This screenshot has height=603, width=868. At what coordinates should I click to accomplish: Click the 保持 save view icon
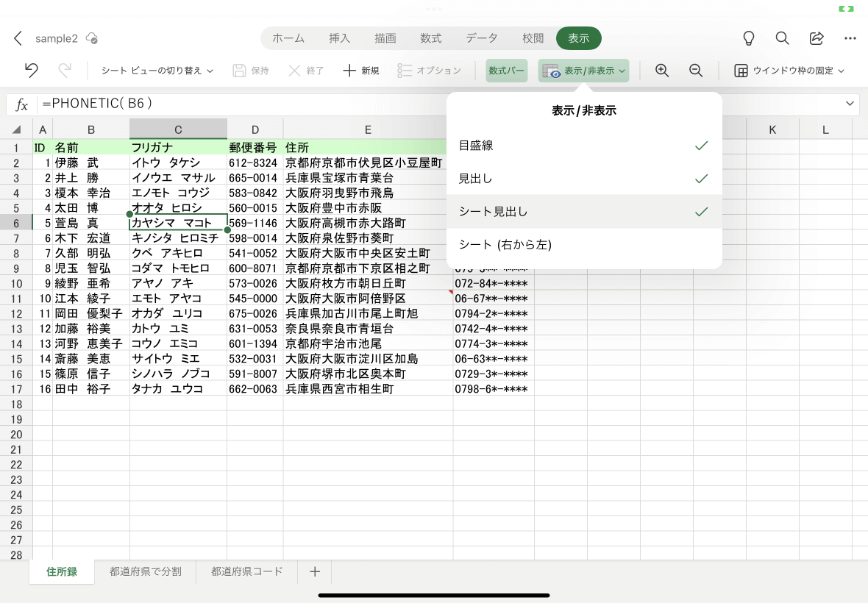251,71
